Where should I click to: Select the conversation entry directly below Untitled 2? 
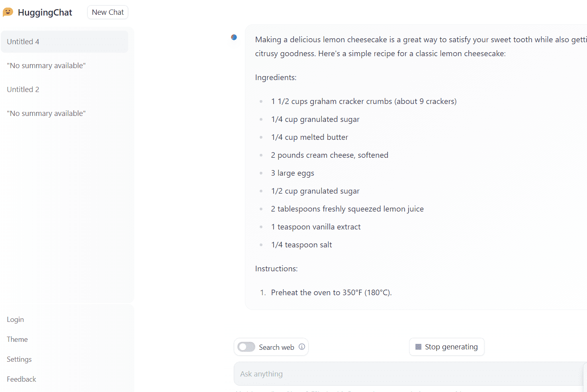tap(46, 114)
